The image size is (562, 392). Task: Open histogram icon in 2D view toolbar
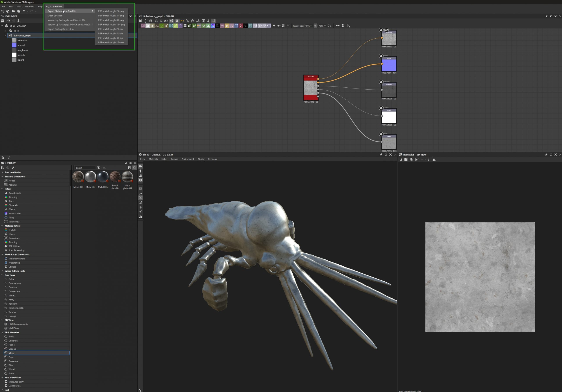[434, 159]
